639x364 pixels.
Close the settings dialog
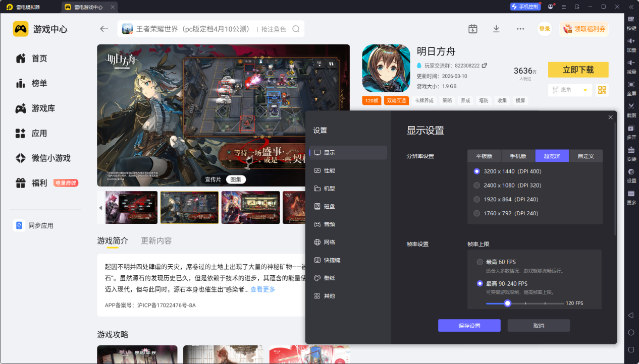610,117
